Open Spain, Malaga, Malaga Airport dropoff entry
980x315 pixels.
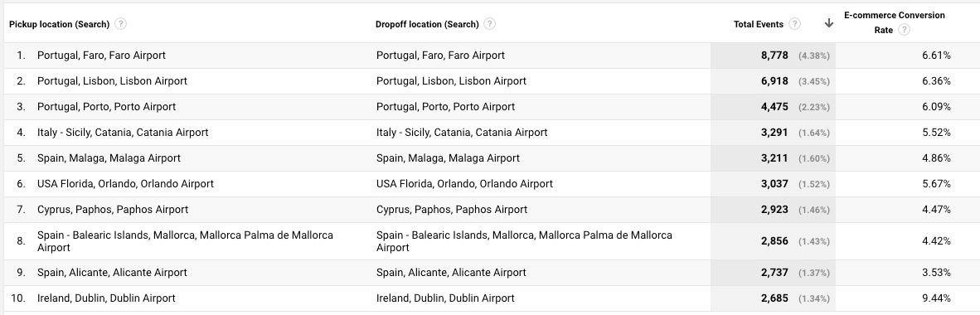tap(448, 157)
